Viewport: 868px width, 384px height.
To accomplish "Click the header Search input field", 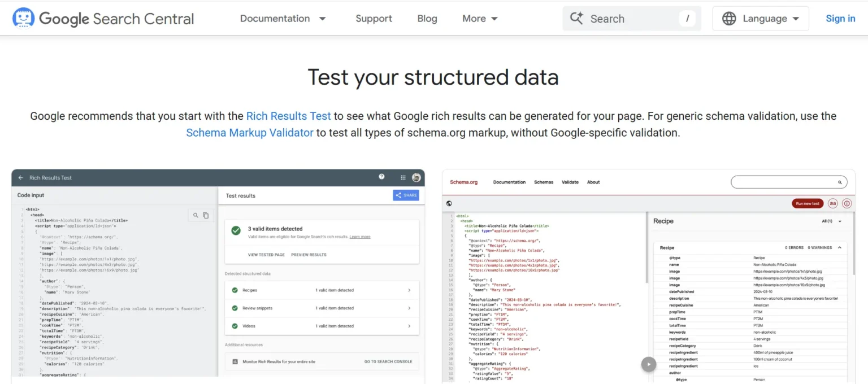I will click(x=627, y=18).
